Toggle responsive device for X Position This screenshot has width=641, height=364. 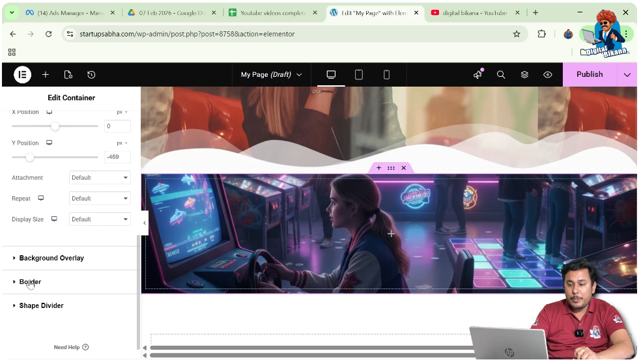(x=49, y=112)
